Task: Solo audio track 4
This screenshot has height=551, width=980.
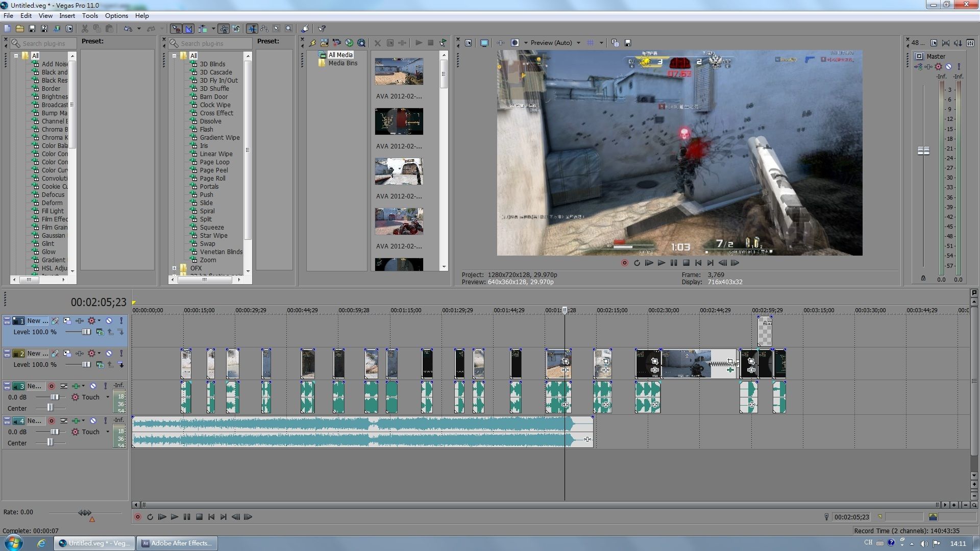Action: tap(105, 421)
